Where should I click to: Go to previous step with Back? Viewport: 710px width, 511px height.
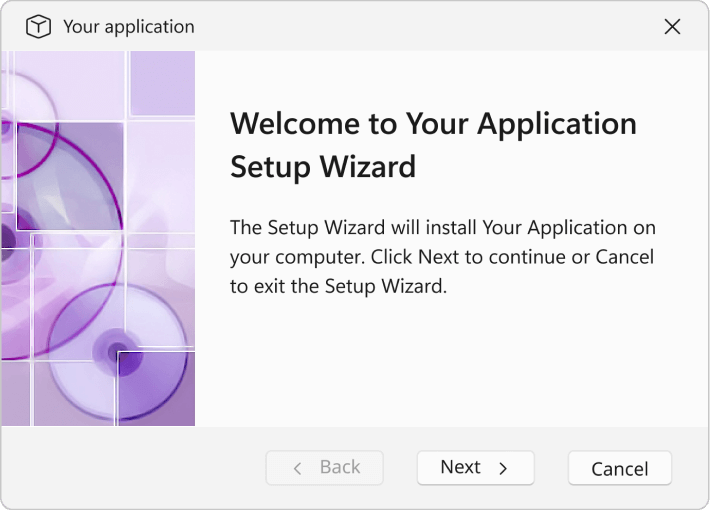coord(324,468)
